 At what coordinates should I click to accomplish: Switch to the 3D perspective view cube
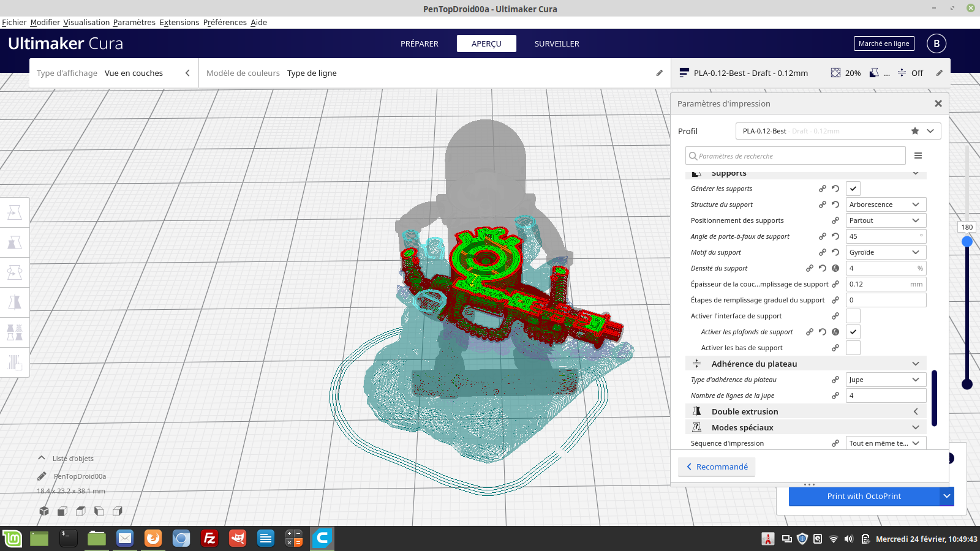click(44, 511)
